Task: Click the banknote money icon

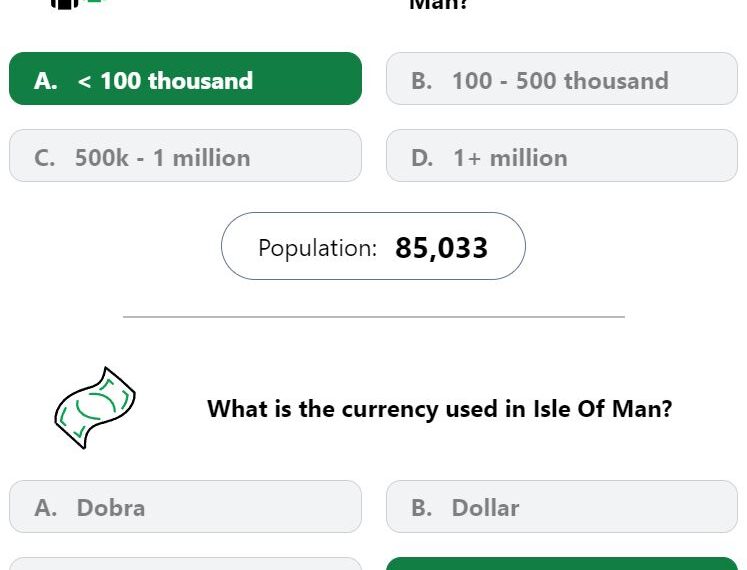Action: (x=95, y=408)
